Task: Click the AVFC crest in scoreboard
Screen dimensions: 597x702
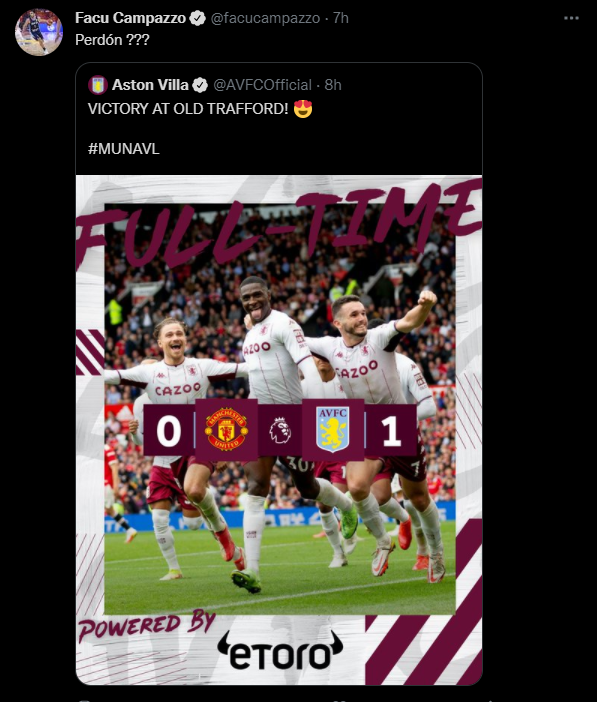Action: (333, 429)
